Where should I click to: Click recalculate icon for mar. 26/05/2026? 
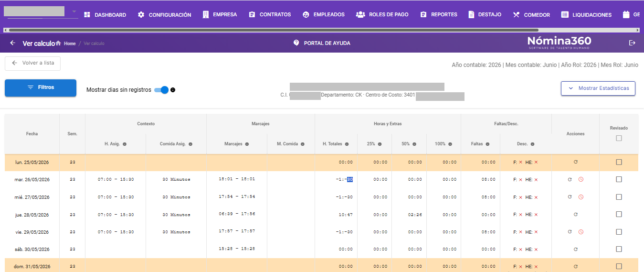pyautogui.click(x=570, y=180)
